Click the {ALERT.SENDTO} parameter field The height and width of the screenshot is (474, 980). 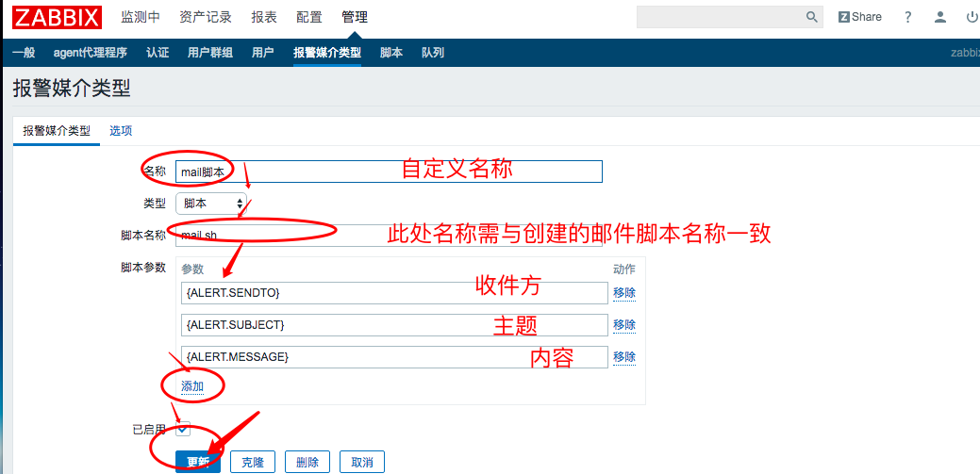click(394, 292)
